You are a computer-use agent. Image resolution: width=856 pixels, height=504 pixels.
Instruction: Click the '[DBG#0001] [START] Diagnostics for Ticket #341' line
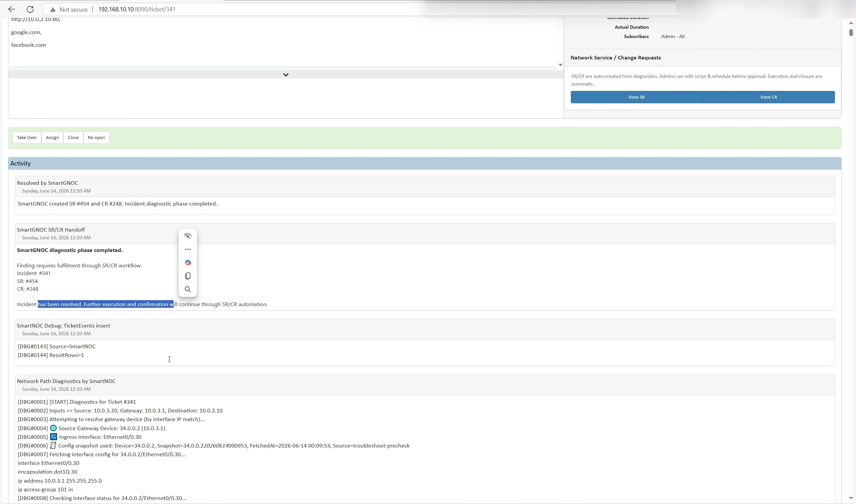tap(77, 402)
